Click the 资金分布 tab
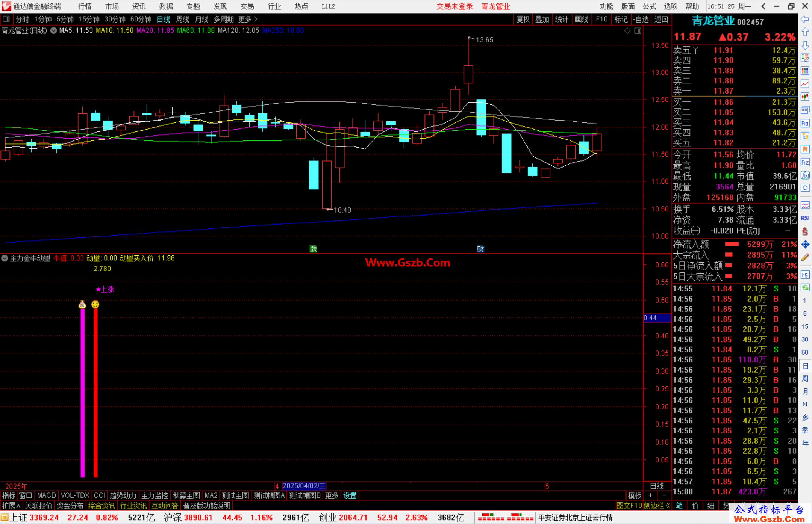Screen dimensions: 812x524 70,506
